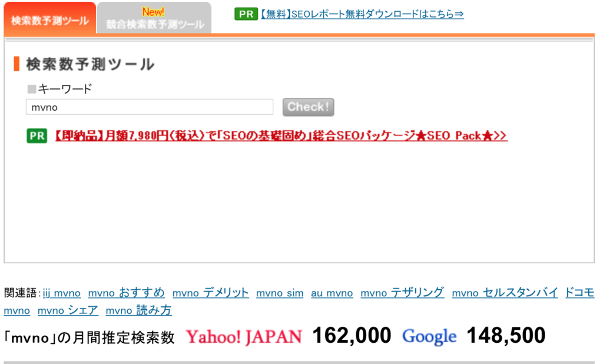Open the red SEO Pack promotion link
This screenshot has height=364, width=603.
click(x=281, y=136)
